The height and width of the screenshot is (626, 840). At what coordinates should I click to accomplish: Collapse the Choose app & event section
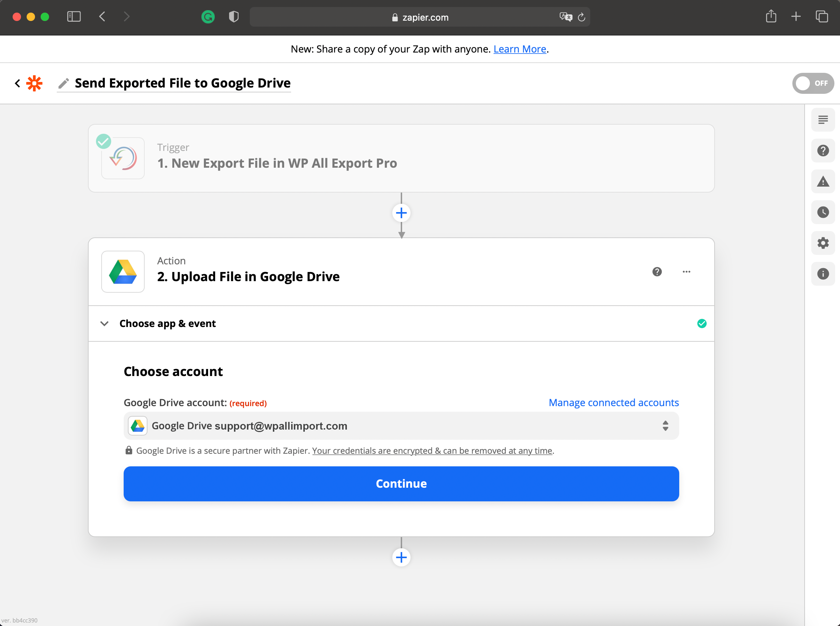104,324
